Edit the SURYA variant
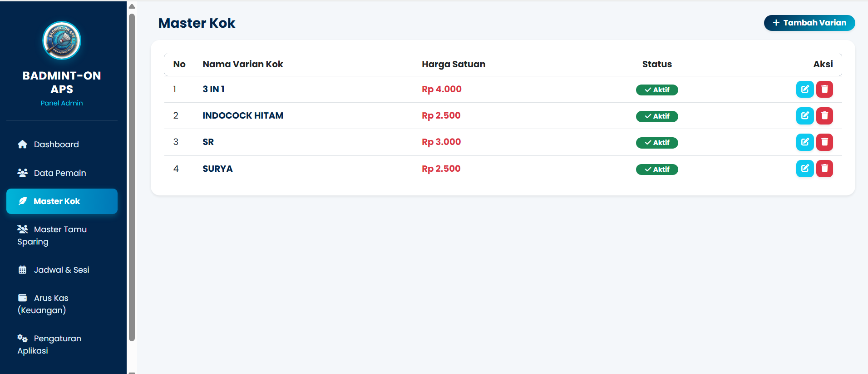This screenshot has width=868, height=374. click(x=805, y=169)
